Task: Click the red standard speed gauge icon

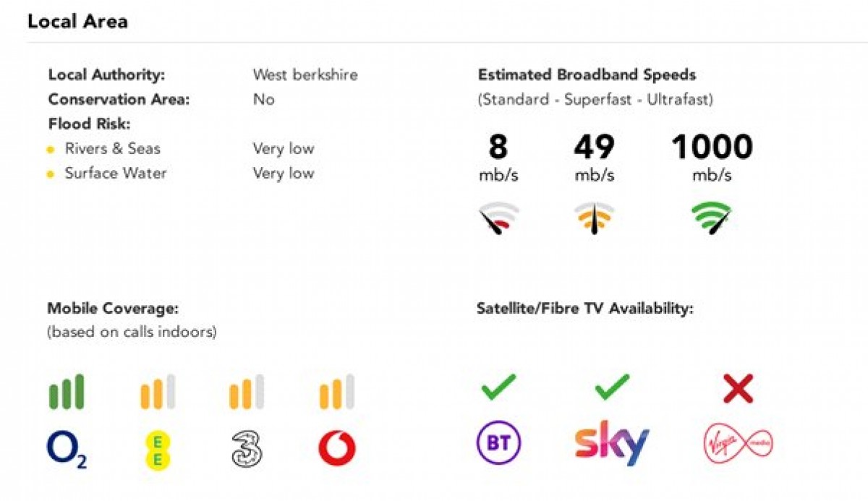Action: pyautogui.click(x=498, y=220)
